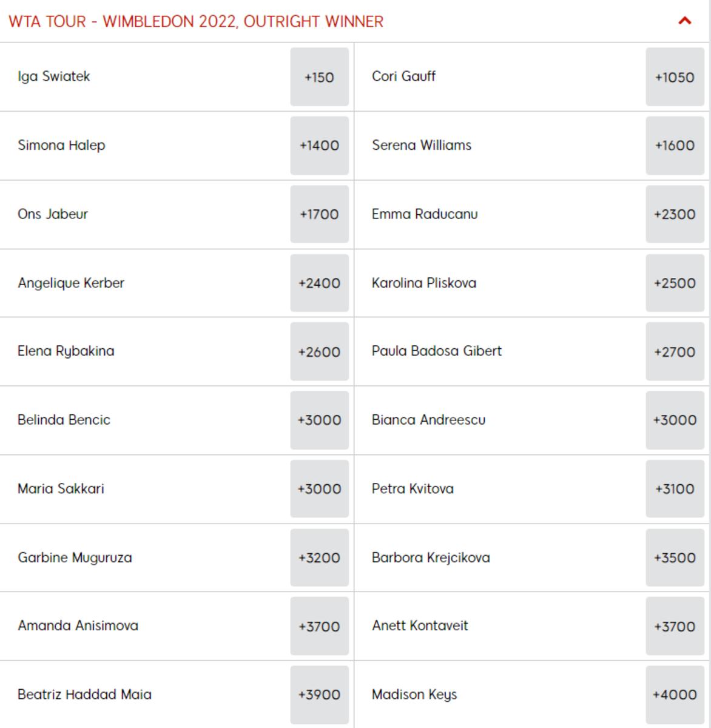The image size is (711, 728).
Task: Select Madison Keys +4000 odds
Action: coord(675,695)
